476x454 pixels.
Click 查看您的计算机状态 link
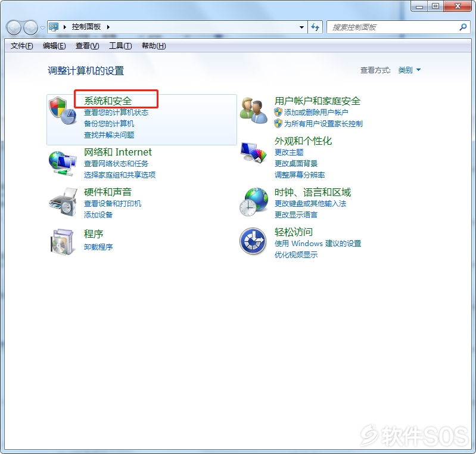(116, 113)
